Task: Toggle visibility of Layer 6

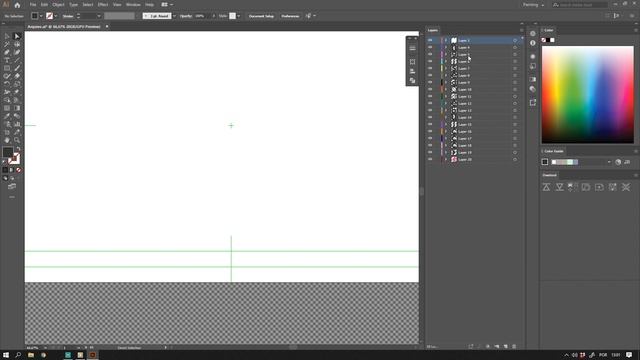Action: tap(430, 61)
